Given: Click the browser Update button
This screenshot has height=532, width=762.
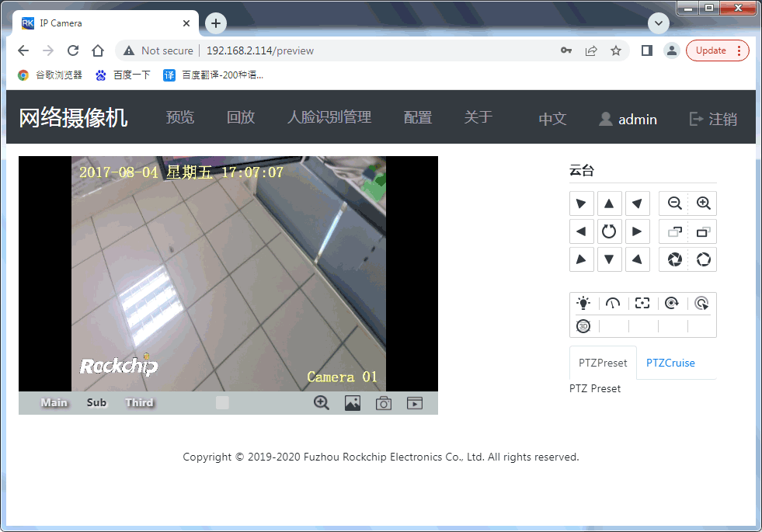Looking at the screenshot, I should [x=712, y=50].
